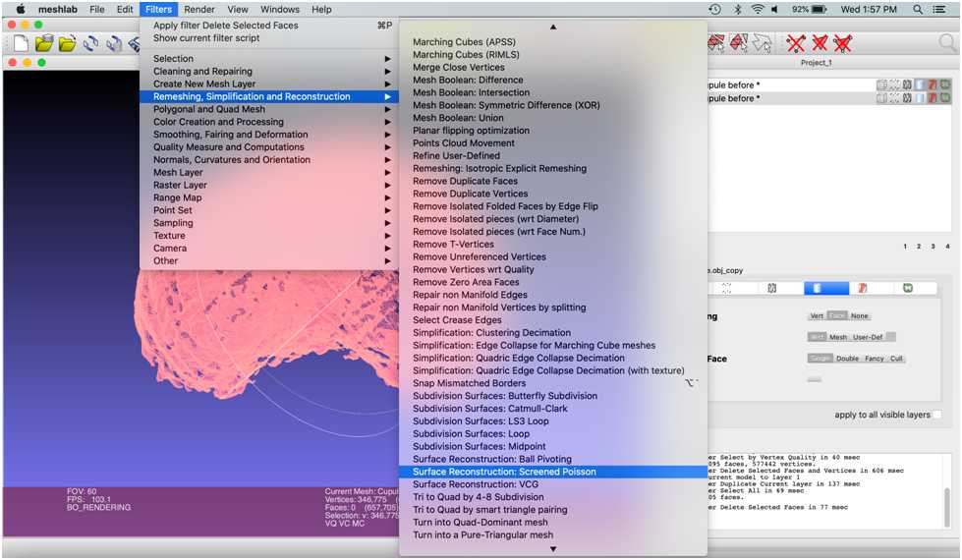This screenshot has height=560, width=962.
Task: Open the Render menu
Action: pos(199,9)
